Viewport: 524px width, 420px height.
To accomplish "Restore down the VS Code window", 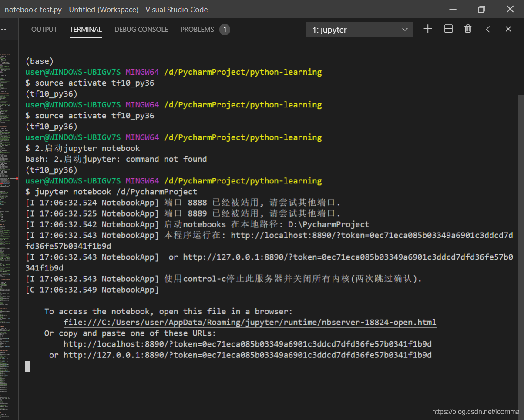I will (x=481, y=9).
